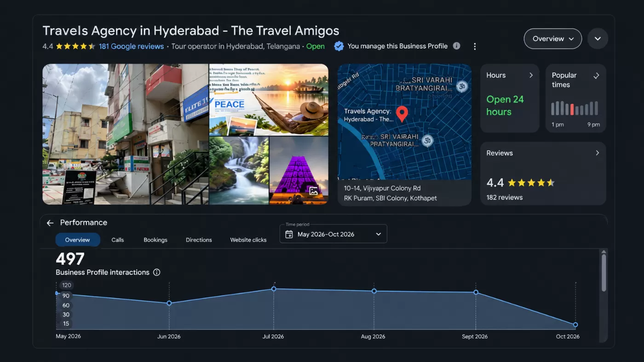Click the verified badge beside the manage-profile text
This screenshot has height=362, width=644.
coord(339,46)
